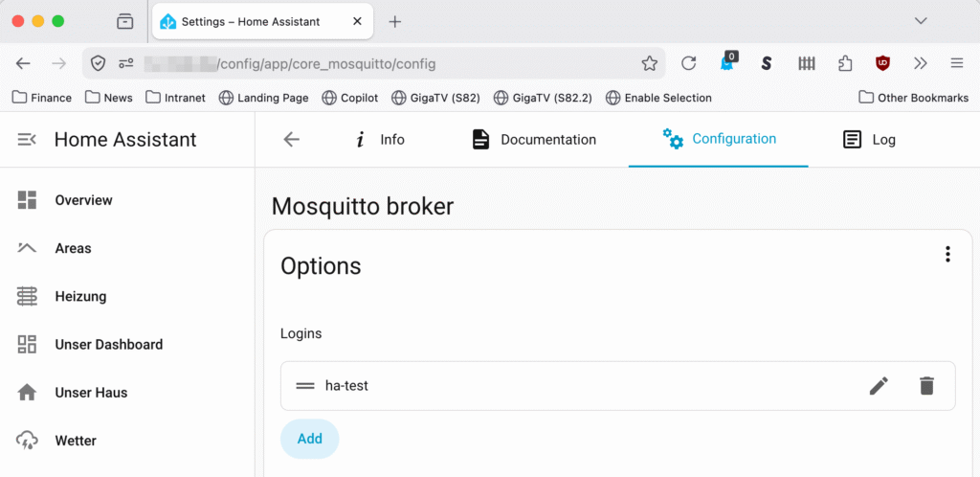This screenshot has height=477, width=980.
Task: Add a new login entry
Action: [x=309, y=439]
